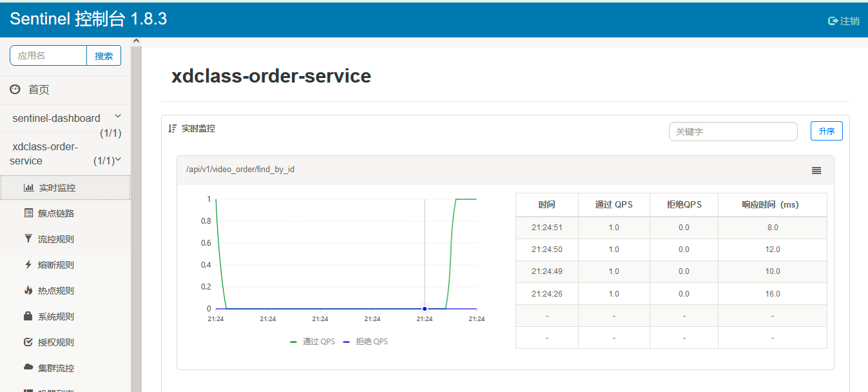
Task: Click the sidebar scrollbar up arrow
Action: tap(136, 41)
